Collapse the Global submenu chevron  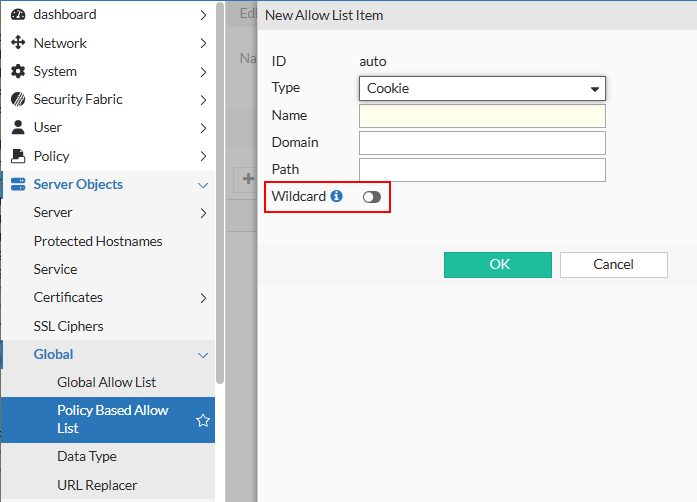pyautogui.click(x=203, y=355)
